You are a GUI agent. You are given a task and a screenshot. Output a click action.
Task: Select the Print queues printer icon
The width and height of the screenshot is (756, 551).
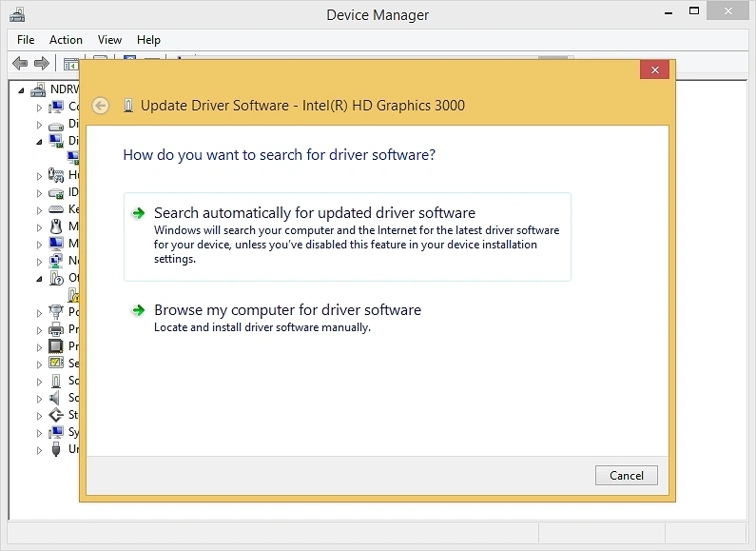(56, 329)
